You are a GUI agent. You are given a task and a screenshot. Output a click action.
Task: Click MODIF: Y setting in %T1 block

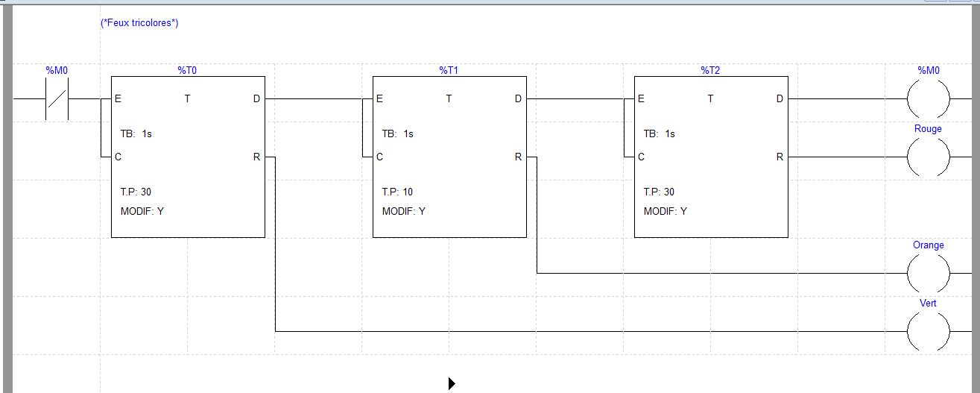click(404, 212)
